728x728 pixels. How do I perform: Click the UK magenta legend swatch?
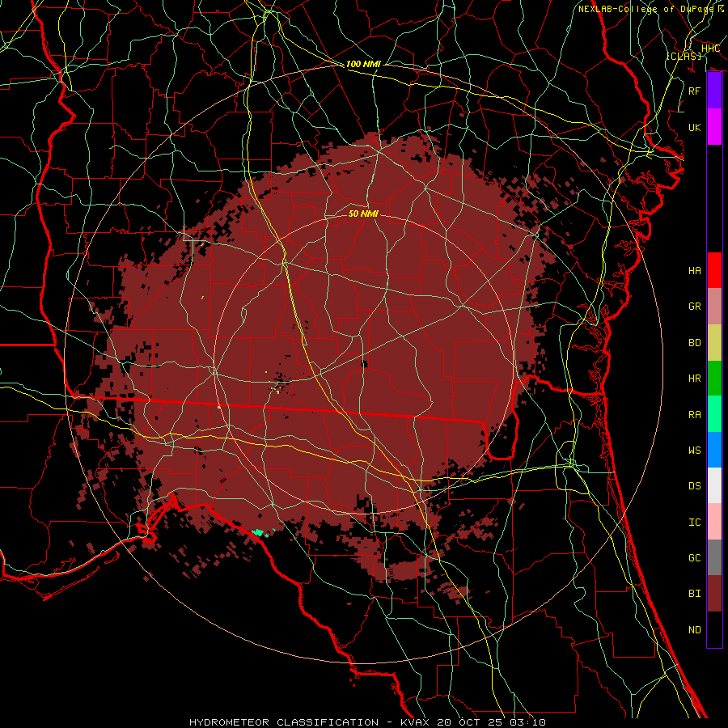(714, 127)
